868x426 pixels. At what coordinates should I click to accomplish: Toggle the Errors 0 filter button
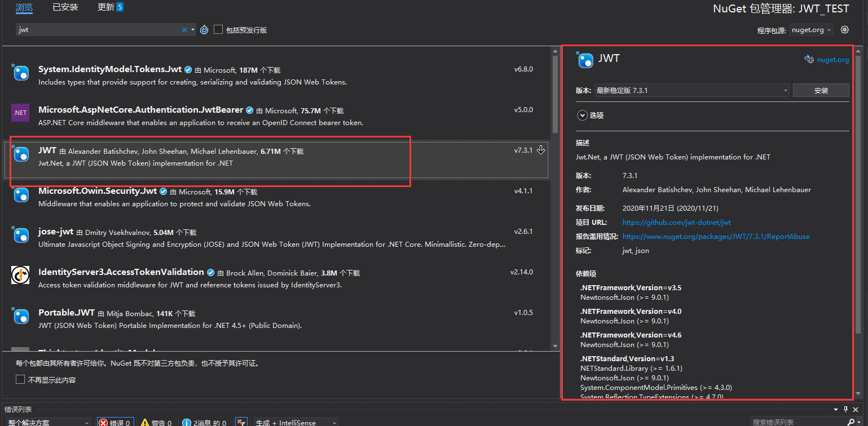(115, 422)
